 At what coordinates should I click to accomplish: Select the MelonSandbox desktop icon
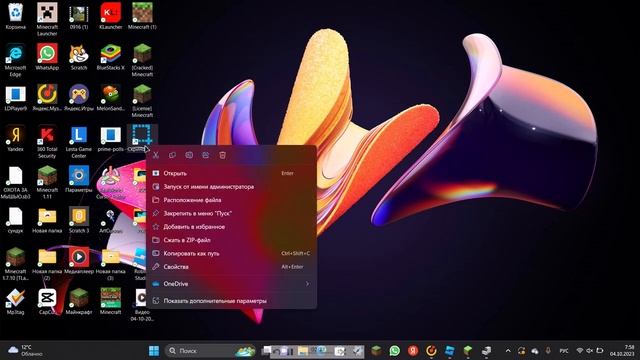111,98
